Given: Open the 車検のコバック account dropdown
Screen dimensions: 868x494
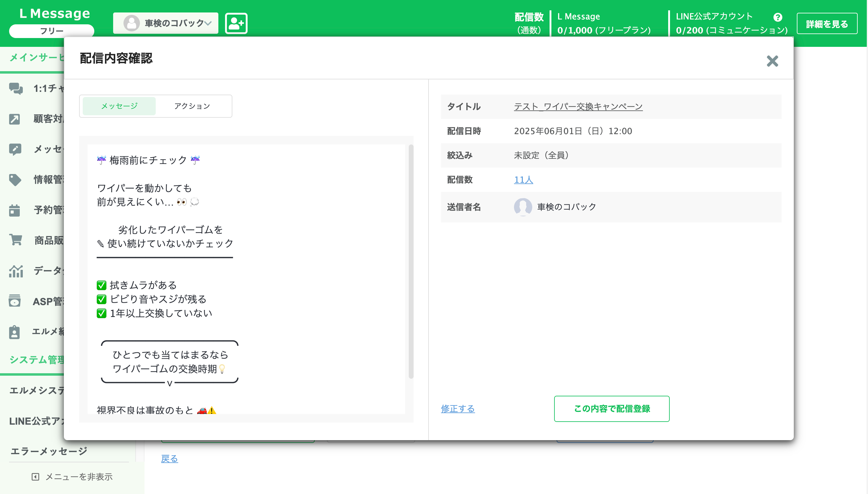Looking at the screenshot, I should [x=165, y=23].
